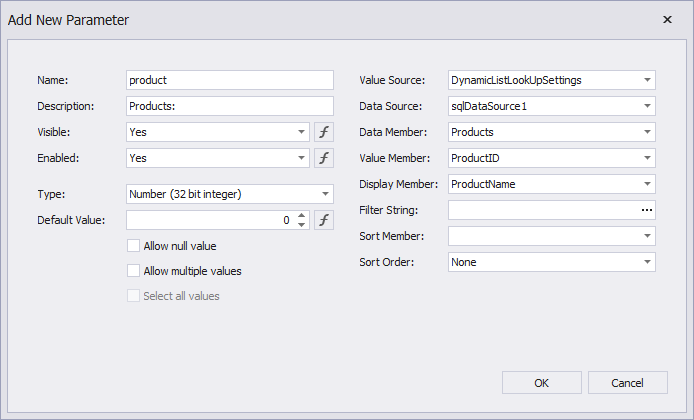This screenshot has height=420, width=694.
Task: Expand the Type dropdown list
Action: (x=325, y=194)
